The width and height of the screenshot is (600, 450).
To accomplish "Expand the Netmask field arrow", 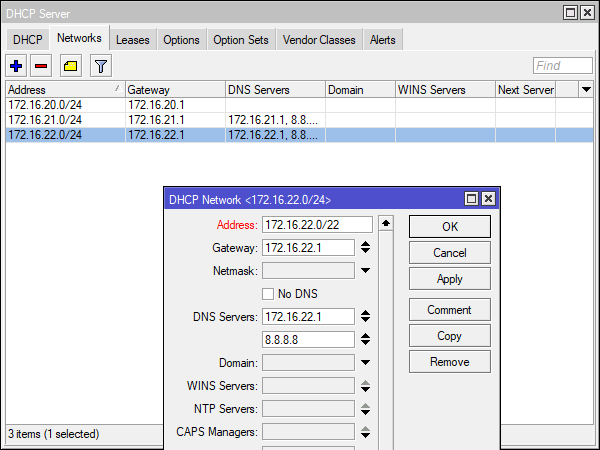I will [x=365, y=271].
